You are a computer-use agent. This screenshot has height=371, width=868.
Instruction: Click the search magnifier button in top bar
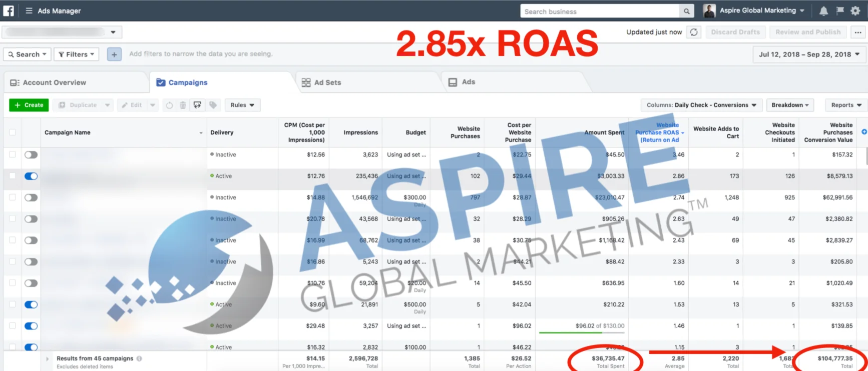[x=686, y=11]
